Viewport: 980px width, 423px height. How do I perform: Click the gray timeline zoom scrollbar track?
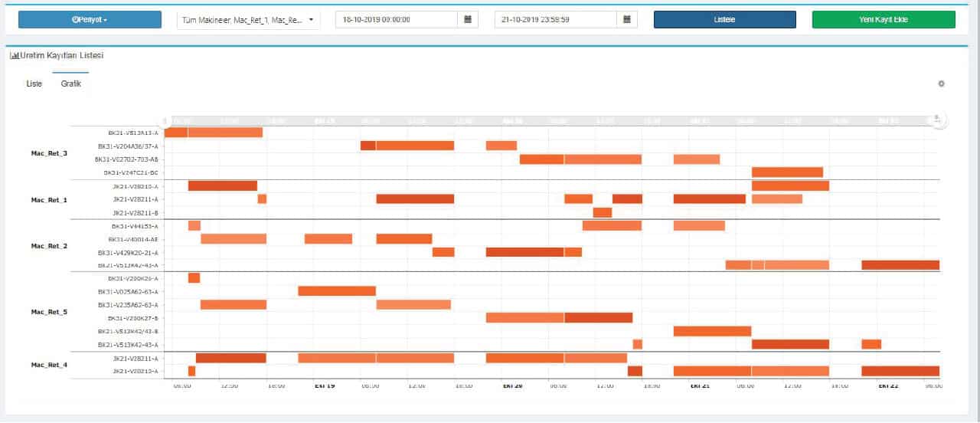point(536,121)
